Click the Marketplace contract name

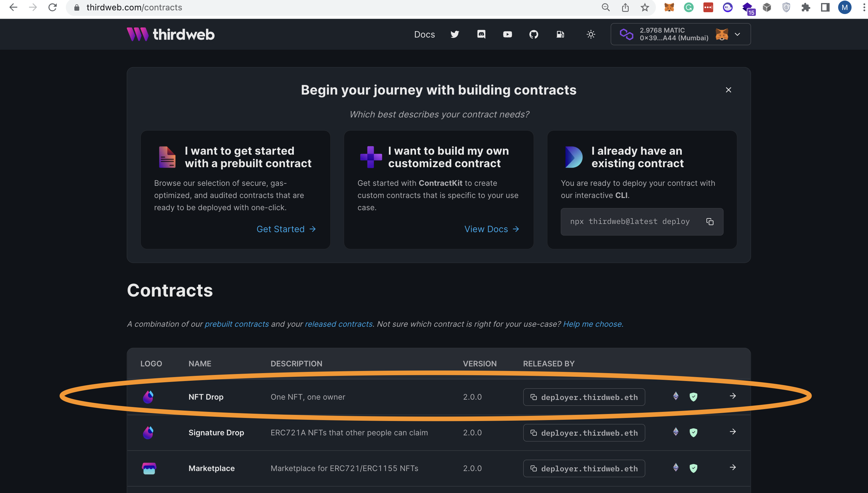tap(212, 468)
